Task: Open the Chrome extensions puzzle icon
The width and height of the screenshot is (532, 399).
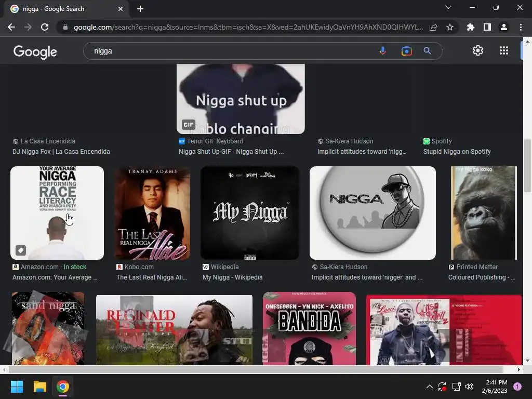Action: click(x=471, y=27)
